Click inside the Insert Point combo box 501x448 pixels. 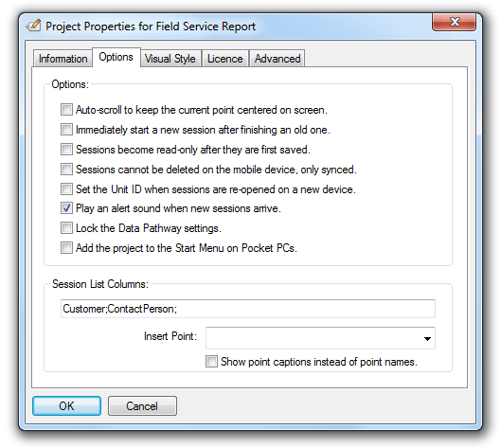click(320, 338)
